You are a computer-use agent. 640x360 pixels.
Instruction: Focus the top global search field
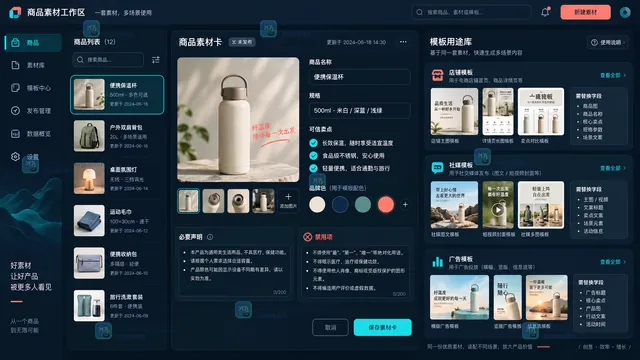(x=471, y=12)
